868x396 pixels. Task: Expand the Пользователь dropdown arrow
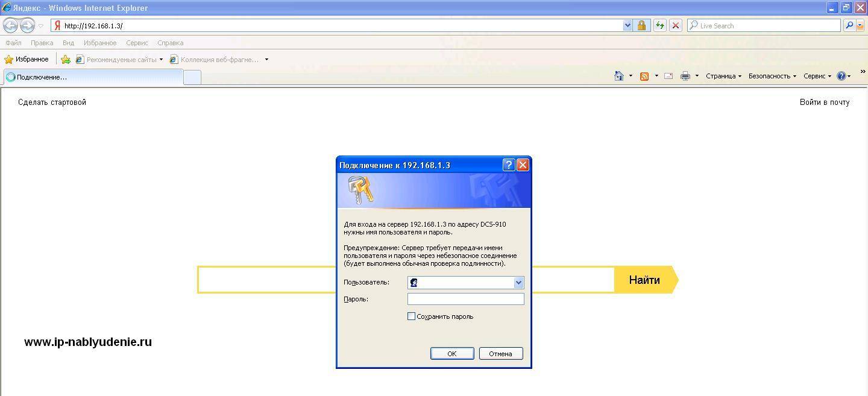tap(518, 282)
